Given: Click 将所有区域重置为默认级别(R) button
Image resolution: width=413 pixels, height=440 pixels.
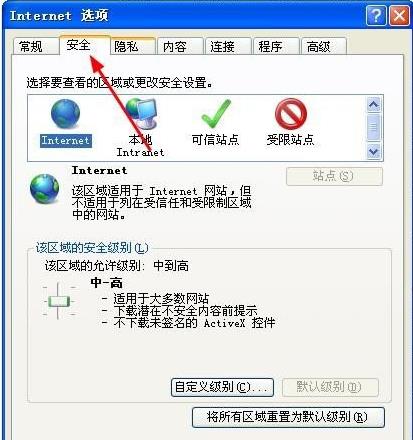Looking at the screenshot, I should 288,417.
